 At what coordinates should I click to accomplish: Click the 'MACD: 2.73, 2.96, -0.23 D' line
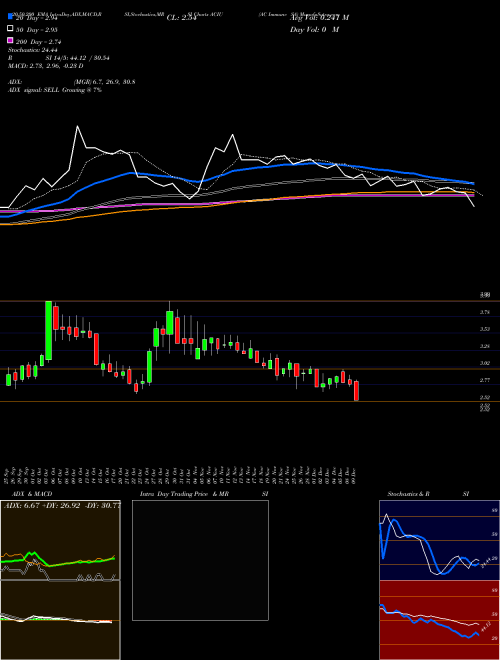45,66
